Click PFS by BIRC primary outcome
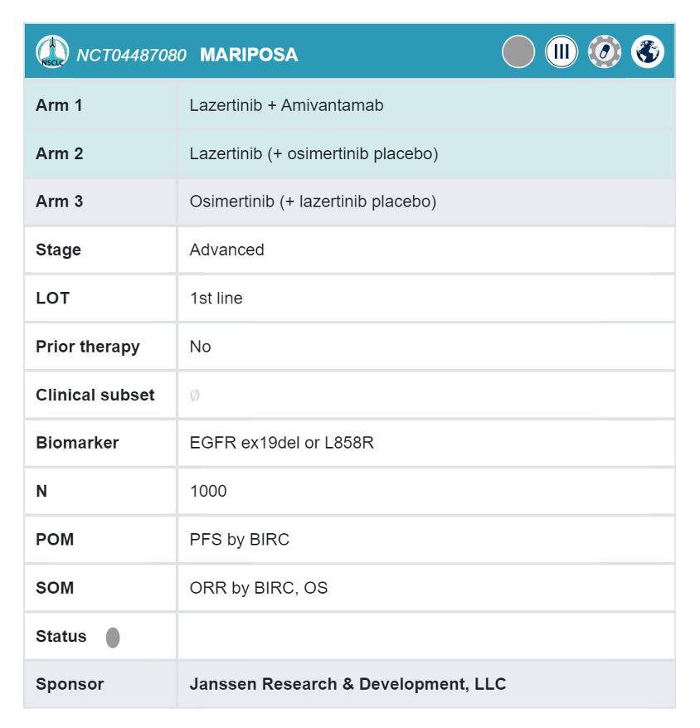This screenshot has width=700, height=728. (239, 539)
